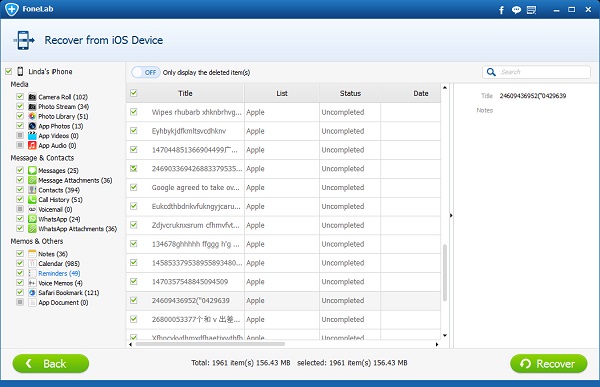Click the App Photos icon

(x=32, y=126)
